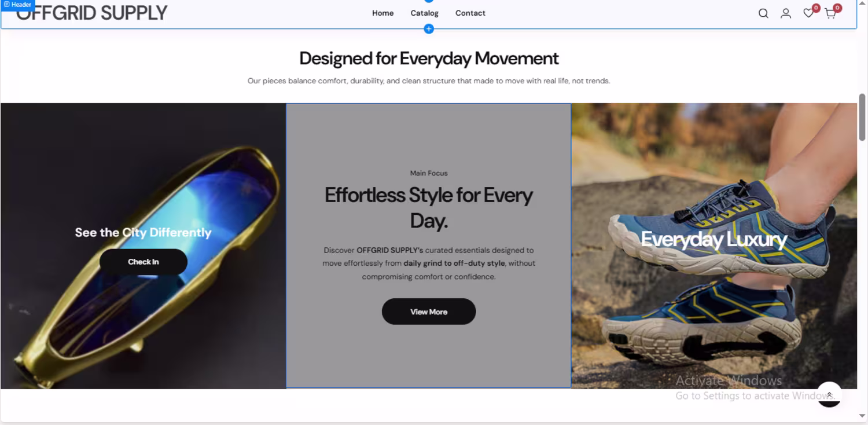Viewport: 868px width, 425px height.
Task: Open the Catalog menu item
Action: [424, 13]
